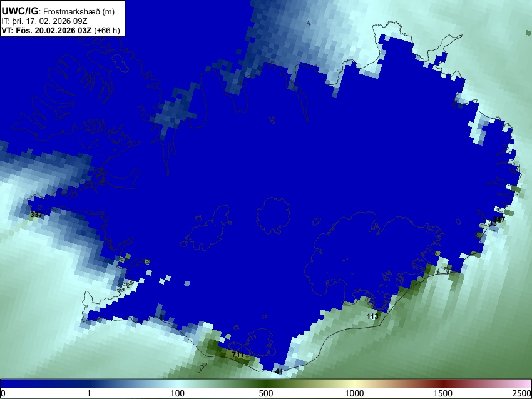
Task: Click the color scale tick label "1500"
Action: coord(443,393)
